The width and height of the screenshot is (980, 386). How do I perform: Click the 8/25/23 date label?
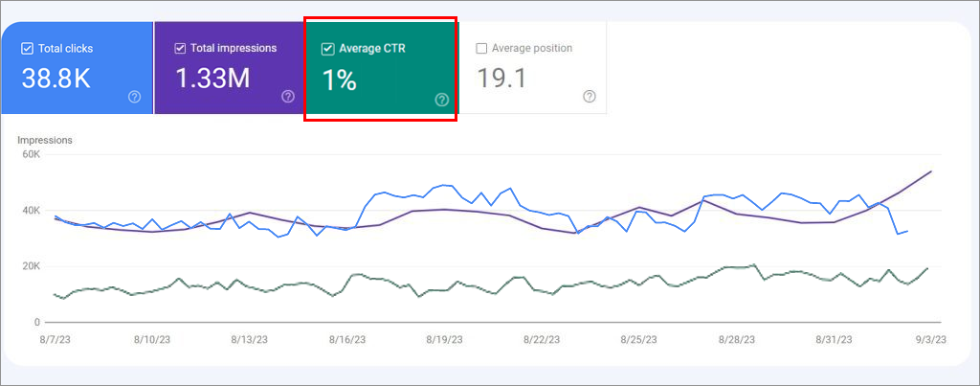click(638, 340)
